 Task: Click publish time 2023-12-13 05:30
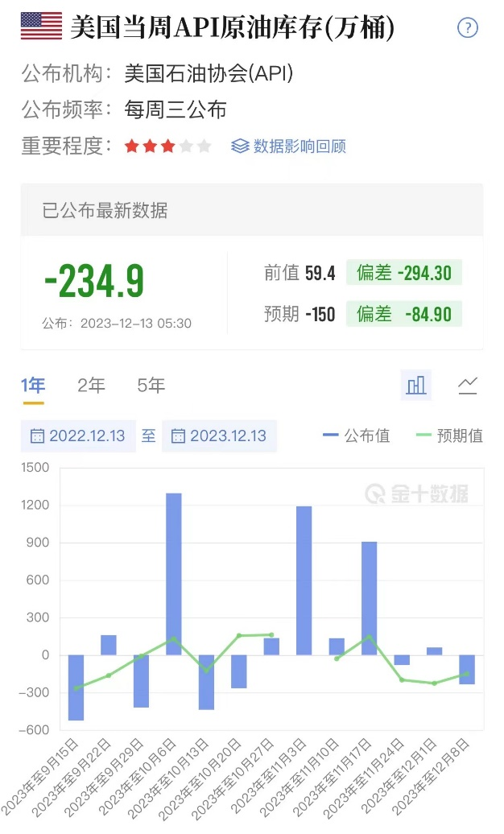tap(117, 324)
